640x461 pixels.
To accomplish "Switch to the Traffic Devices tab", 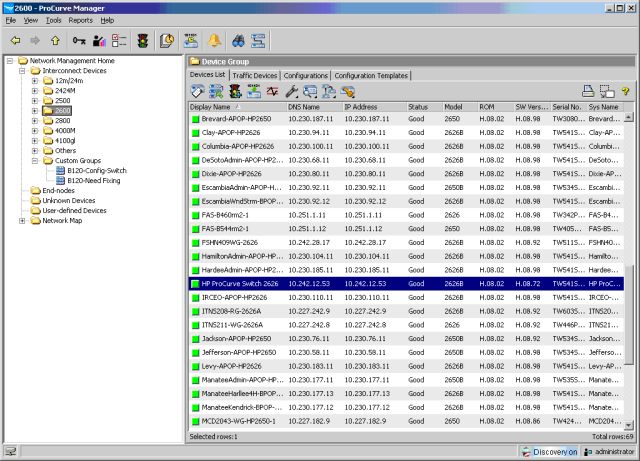I will click(254, 75).
